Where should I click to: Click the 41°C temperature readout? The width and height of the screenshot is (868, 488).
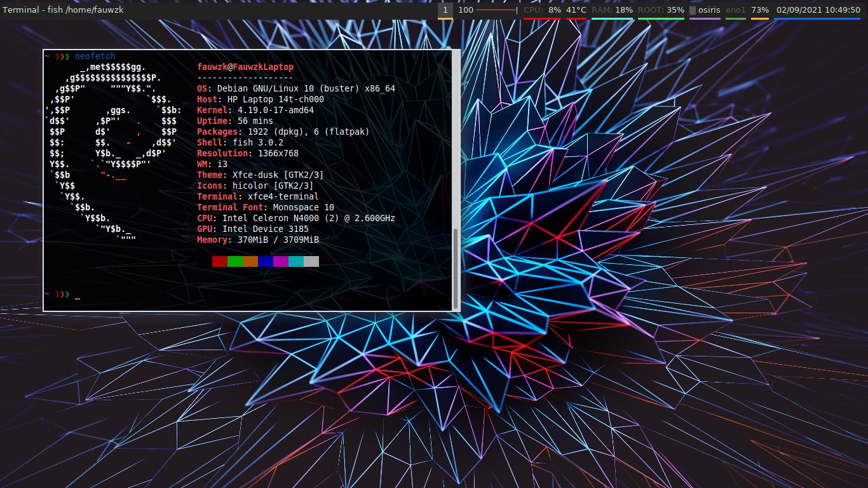click(576, 10)
